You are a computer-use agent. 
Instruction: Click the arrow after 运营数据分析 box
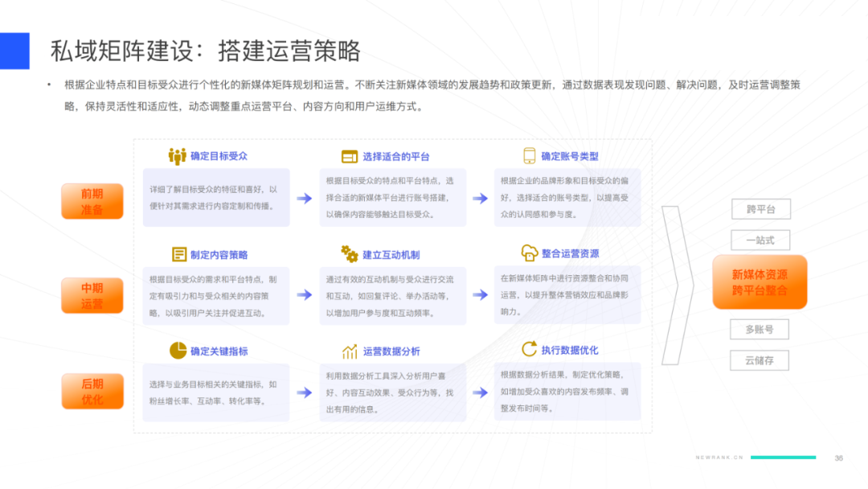click(480, 392)
